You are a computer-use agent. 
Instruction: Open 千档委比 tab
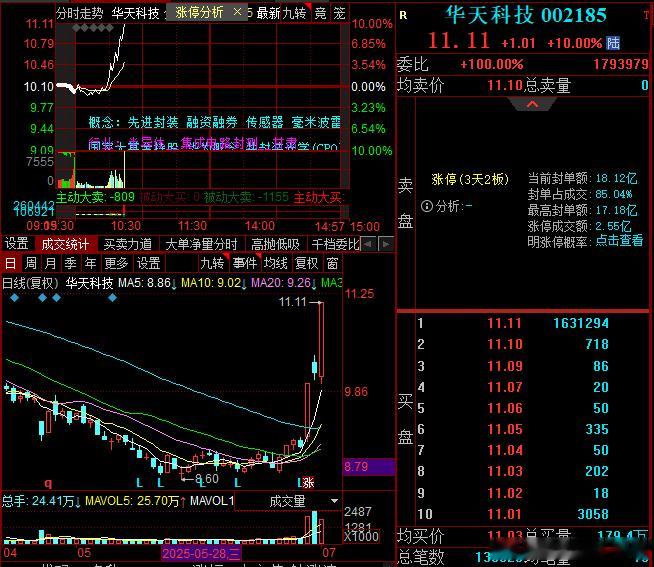coord(335,244)
